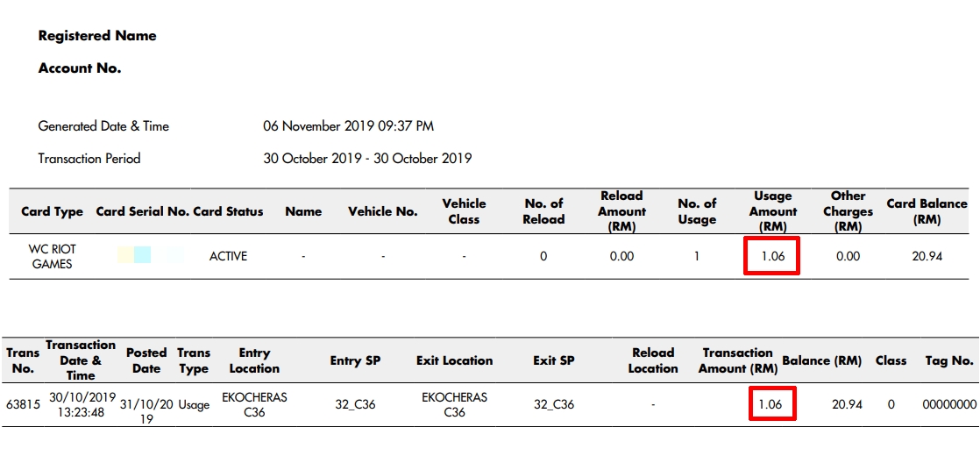The image size is (980, 463).
Task: Click the Exit SP value 32_C36
Action: tap(554, 404)
